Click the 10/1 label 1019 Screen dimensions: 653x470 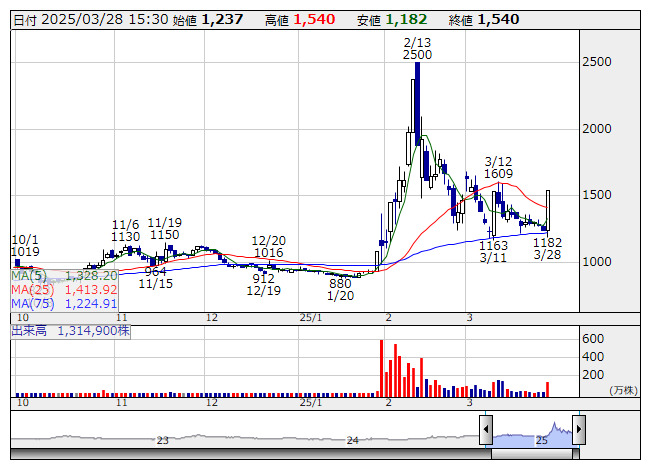(x=26, y=247)
